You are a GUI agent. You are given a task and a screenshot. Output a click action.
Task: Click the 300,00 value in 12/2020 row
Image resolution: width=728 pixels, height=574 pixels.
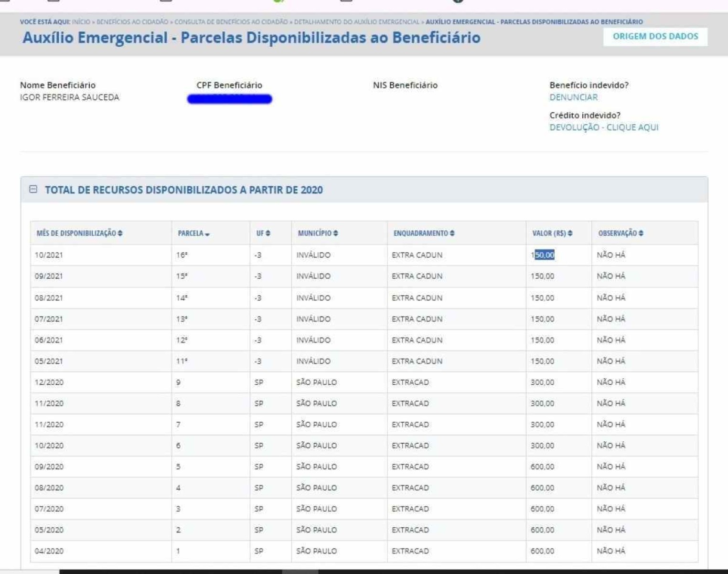click(542, 382)
